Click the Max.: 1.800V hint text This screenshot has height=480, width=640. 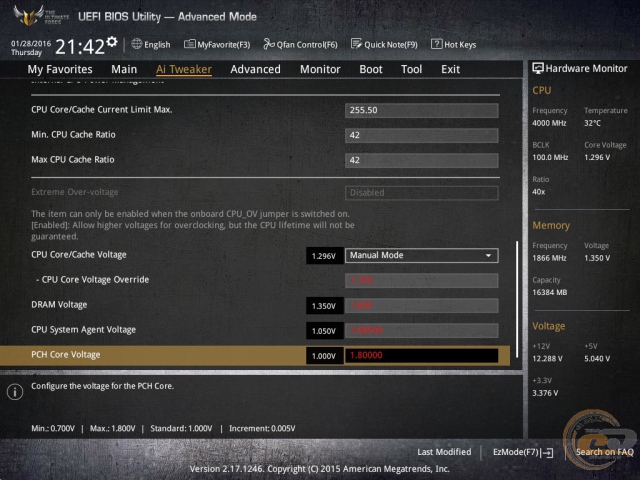112,429
